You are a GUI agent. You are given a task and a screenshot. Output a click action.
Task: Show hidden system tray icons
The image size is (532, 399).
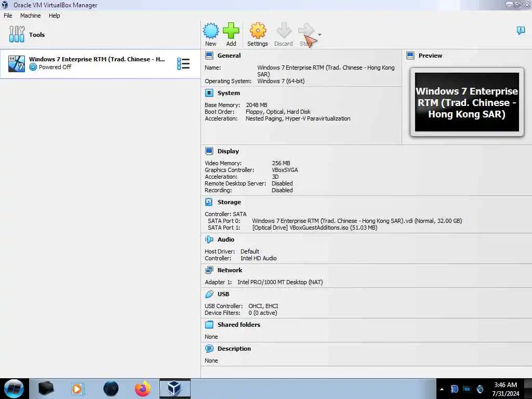point(442,389)
